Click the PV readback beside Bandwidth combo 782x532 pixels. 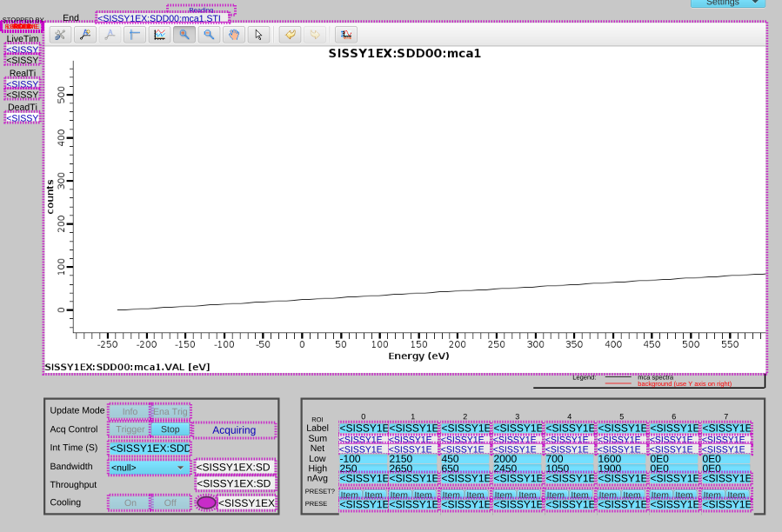pyautogui.click(x=234, y=467)
